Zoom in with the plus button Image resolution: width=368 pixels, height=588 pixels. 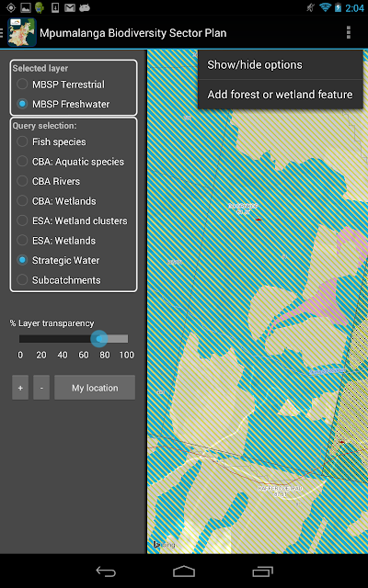[20, 388]
